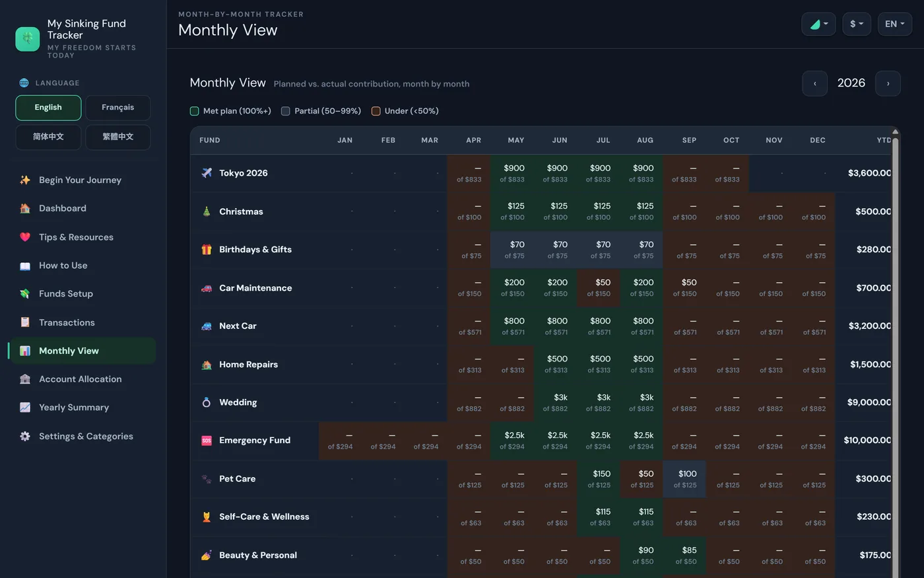Click Next Car August $800 cell
The image size is (924, 578).
tap(642, 326)
